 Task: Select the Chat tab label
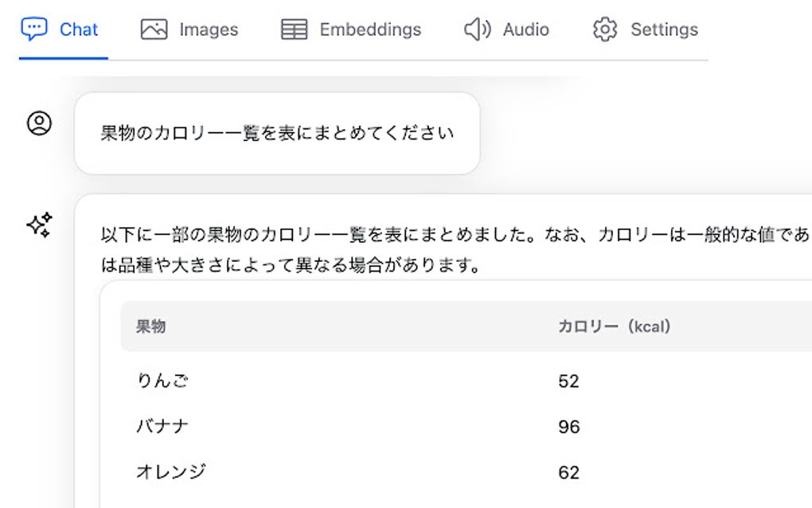pyautogui.click(x=79, y=29)
